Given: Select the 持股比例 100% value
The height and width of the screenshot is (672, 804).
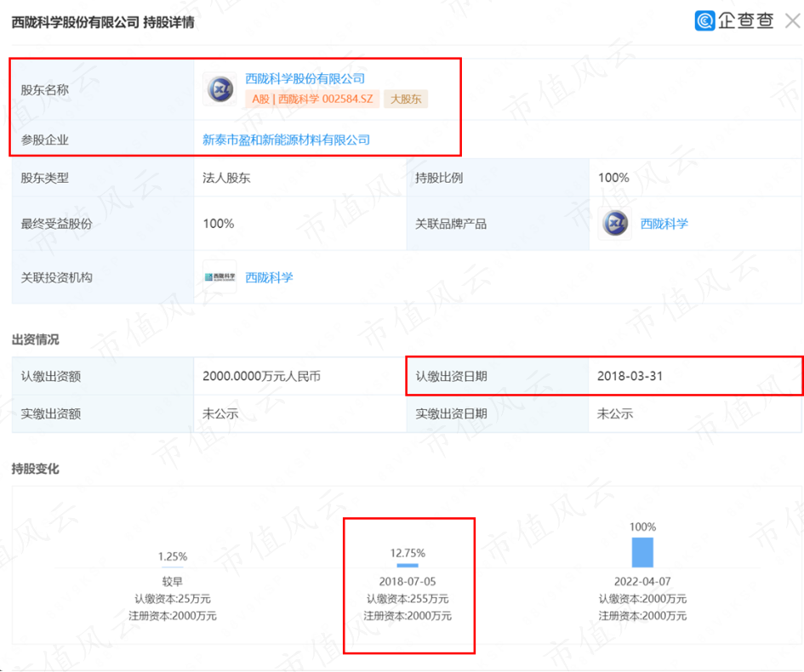Looking at the screenshot, I should 613,178.
